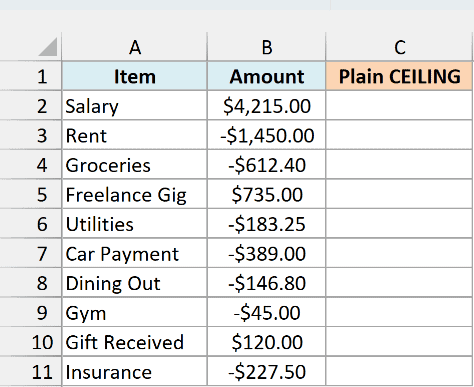474x387 pixels.
Task: Click the -$612.40 amount cell
Action: coord(266,165)
